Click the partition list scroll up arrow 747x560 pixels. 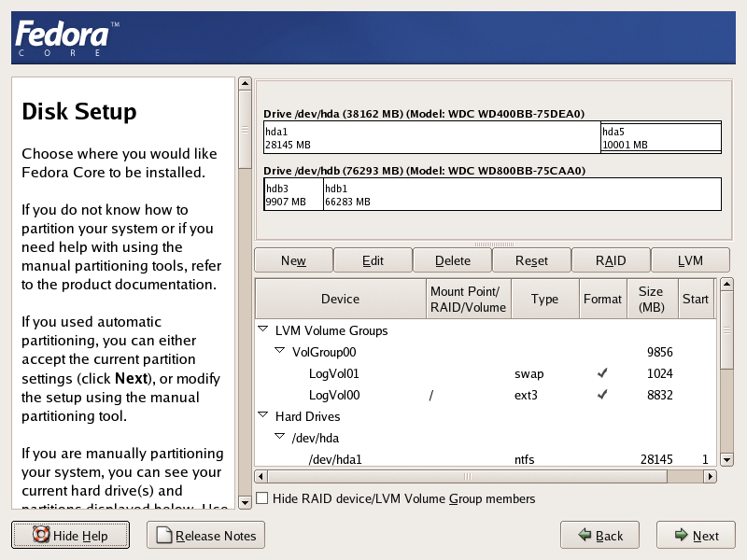[x=726, y=285]
